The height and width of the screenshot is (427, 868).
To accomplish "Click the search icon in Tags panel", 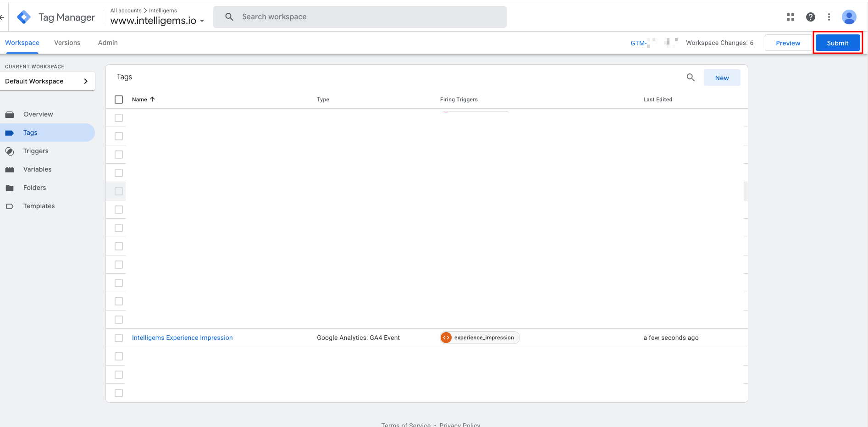I will (691, 78).
